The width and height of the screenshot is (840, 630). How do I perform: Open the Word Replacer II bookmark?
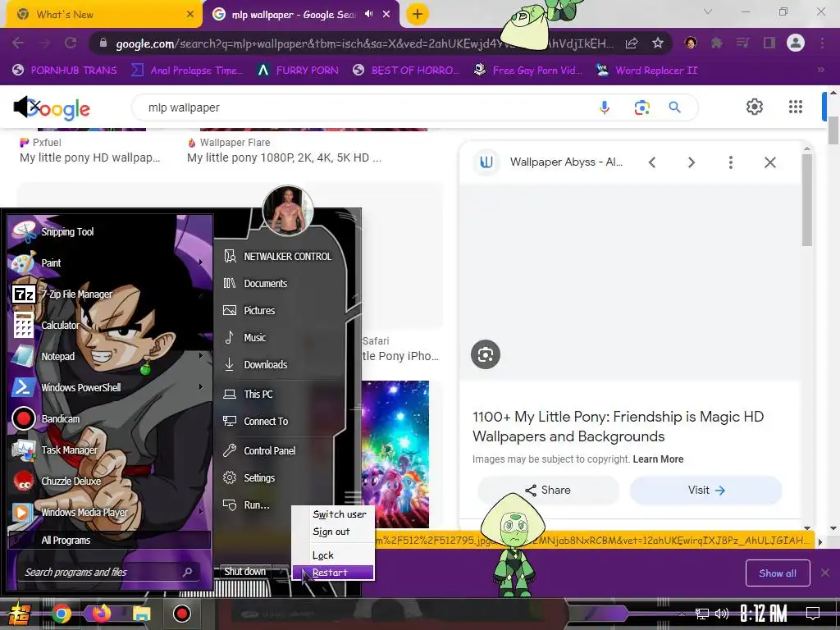pos(646,71)
